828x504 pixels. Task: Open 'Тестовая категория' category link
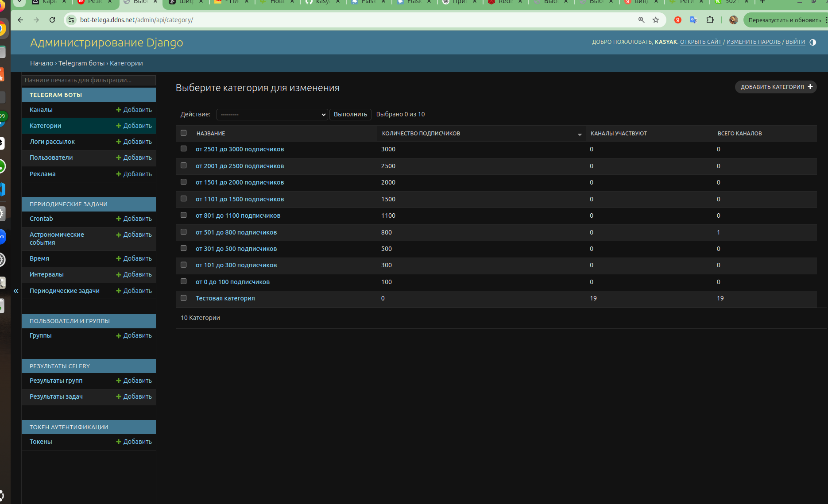click(225, 298)
